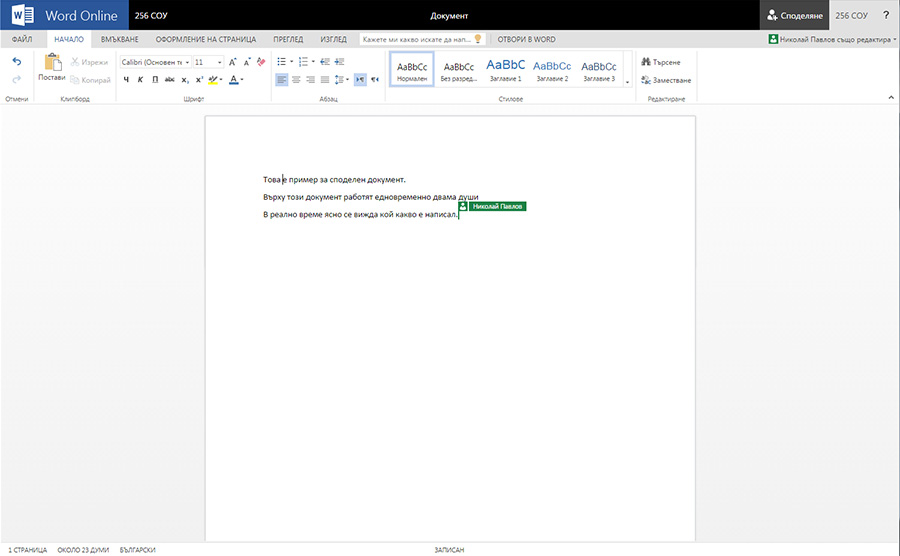Screen dimensions: 900x556
Task: Select align right paragraph option
Action: 311,80
